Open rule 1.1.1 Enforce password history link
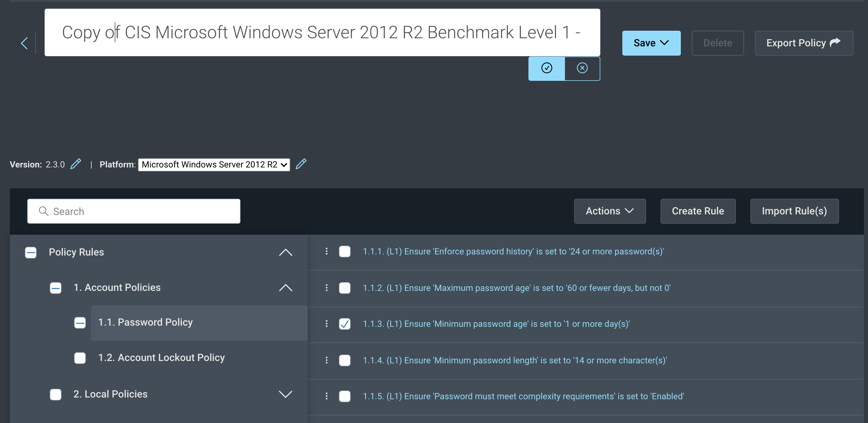The height and width of the screenshot is (423, 868). [x=513, y=251]
